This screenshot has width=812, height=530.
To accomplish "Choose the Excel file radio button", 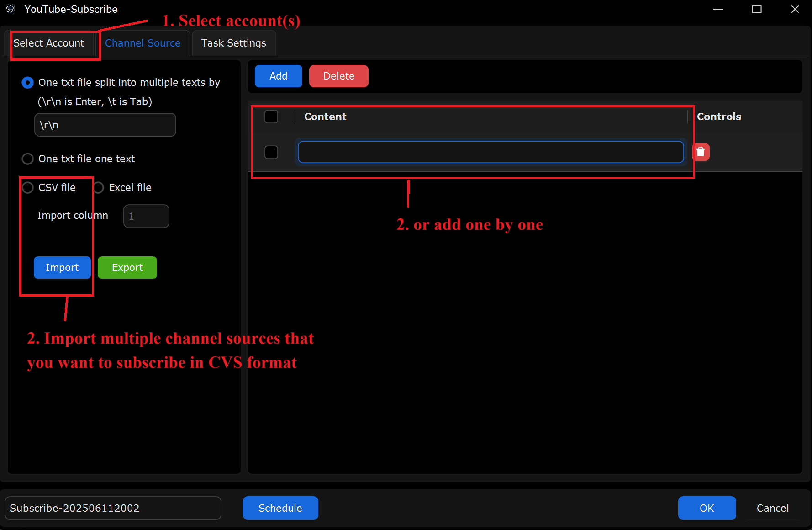I will pyautogui.click(x=98, y=188).
